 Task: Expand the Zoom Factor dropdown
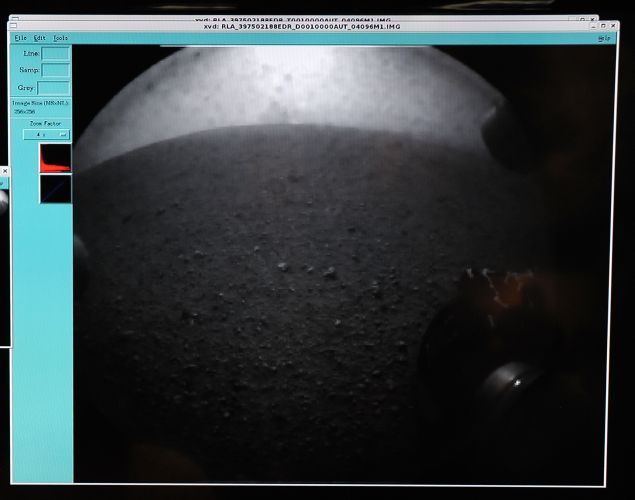click(46, 133)
